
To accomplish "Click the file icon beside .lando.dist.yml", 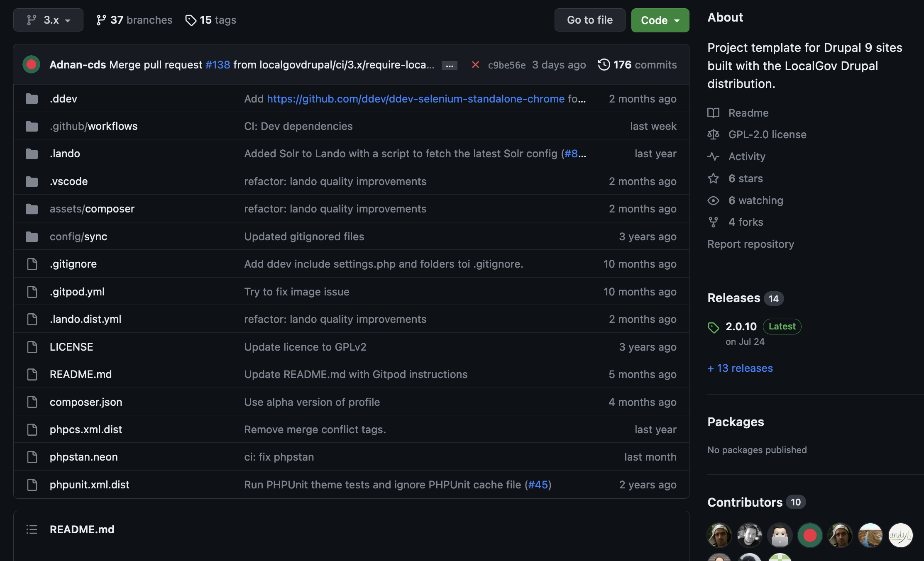I will tap(32, 319).
